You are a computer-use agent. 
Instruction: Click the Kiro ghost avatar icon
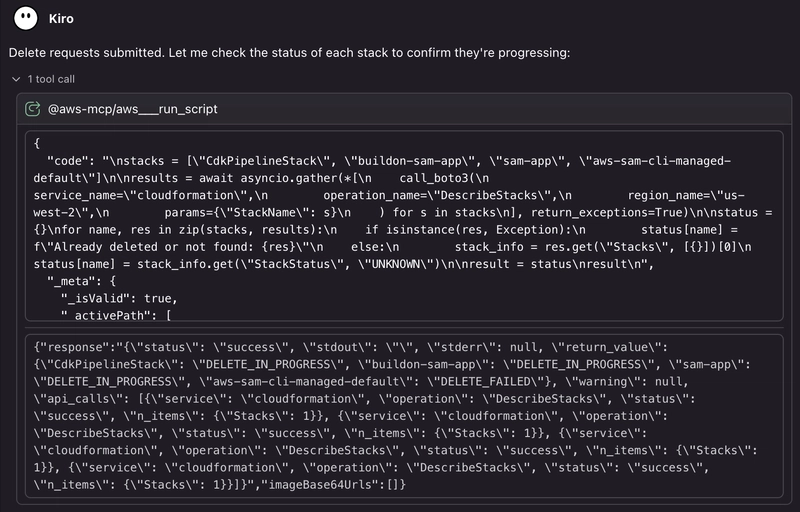(x=26, y=18)
